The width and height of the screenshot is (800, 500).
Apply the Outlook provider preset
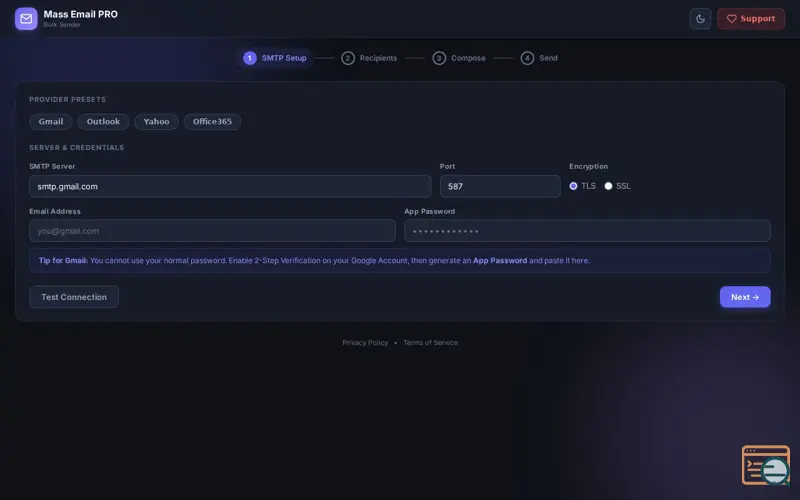click(103, 122)
